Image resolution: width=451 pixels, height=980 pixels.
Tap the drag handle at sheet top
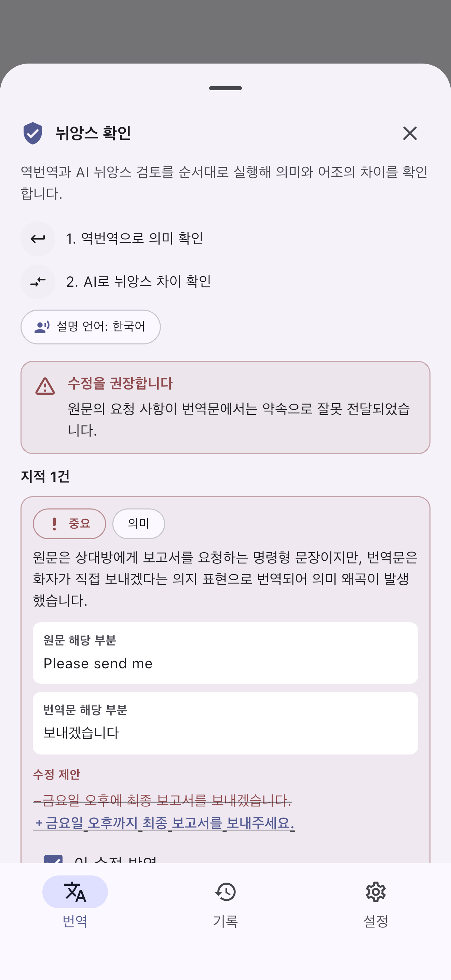(225, 88)
